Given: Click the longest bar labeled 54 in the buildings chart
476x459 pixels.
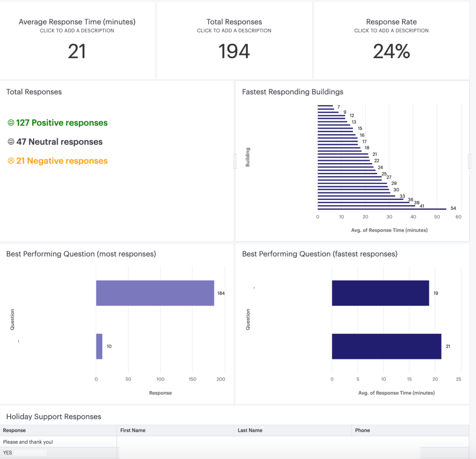Looking at the screenshot, I should click(382, 209).
